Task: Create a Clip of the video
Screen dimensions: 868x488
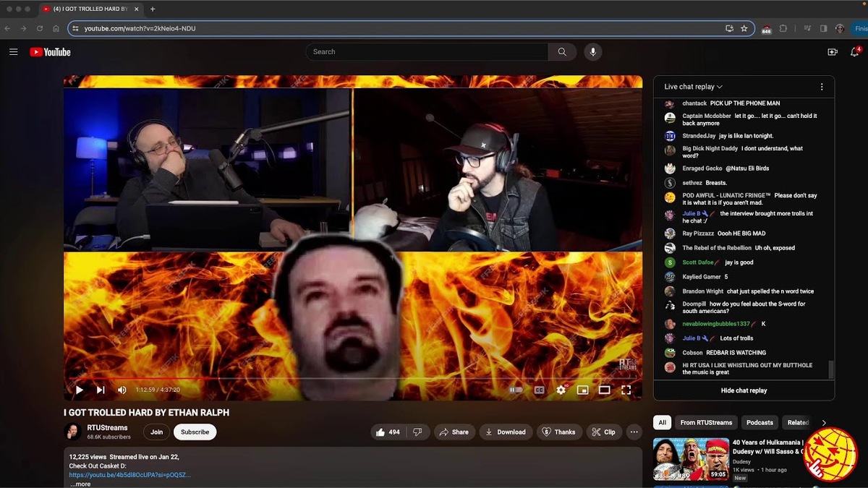Action: coord(604,432)
